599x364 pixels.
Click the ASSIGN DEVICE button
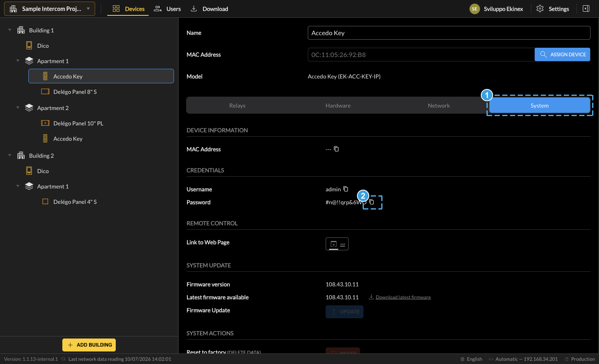pyautogui.click(x=562, y=55)
